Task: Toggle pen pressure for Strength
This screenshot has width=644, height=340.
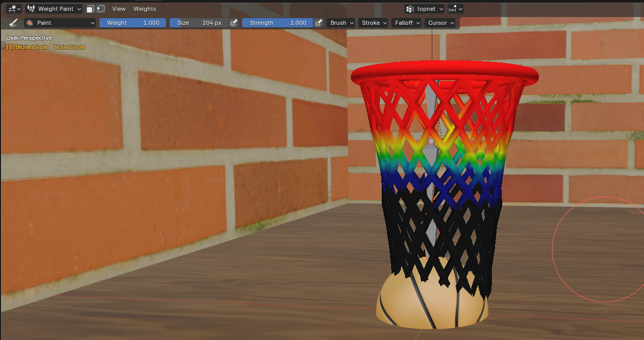Action: click(319, 23)
